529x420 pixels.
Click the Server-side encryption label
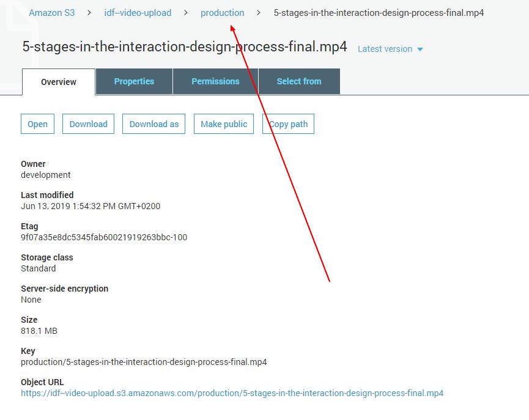click(x=64, y=289)
